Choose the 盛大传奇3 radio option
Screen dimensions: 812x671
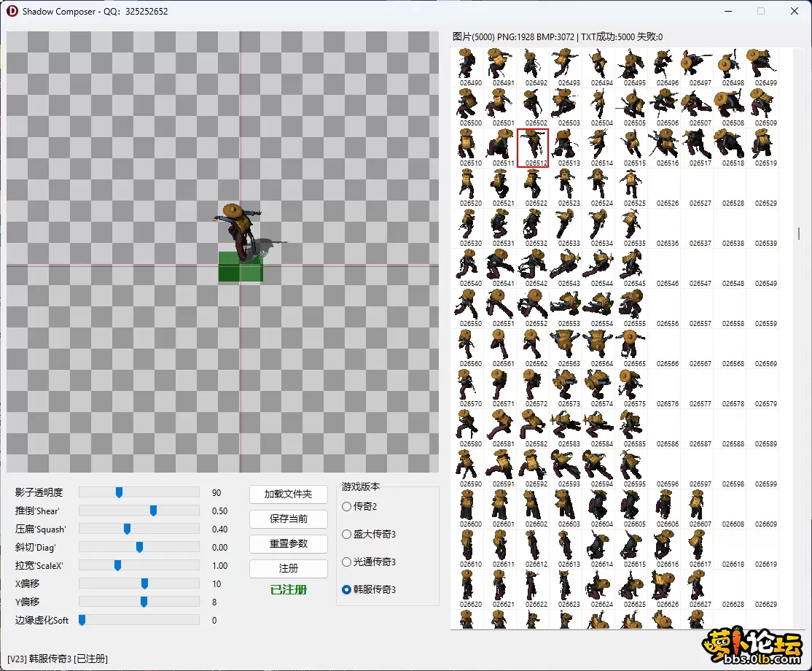(x=368, y=534)
